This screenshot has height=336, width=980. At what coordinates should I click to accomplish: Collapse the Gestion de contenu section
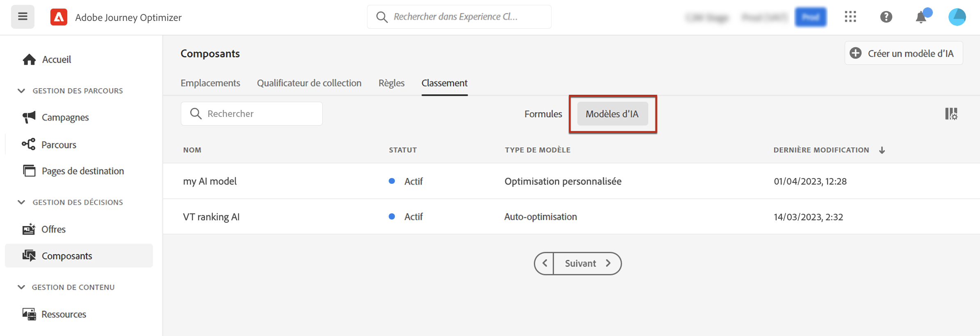pos(21,287)
